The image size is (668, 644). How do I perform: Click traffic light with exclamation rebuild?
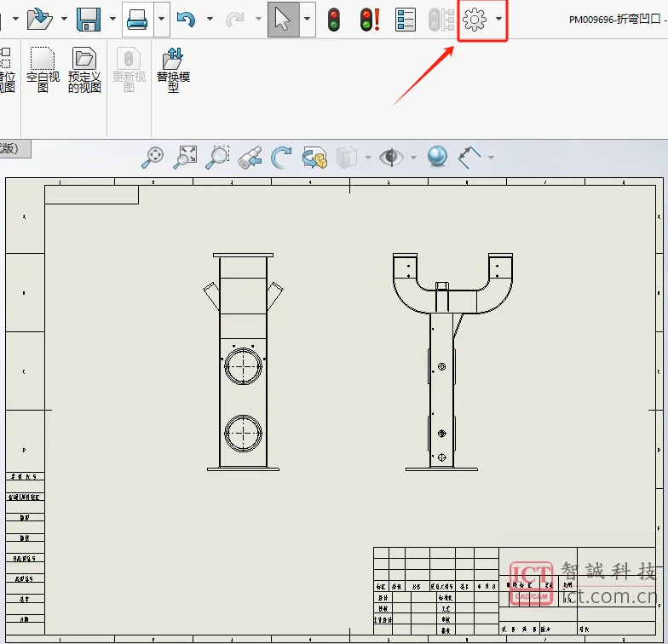tap(370, 20)
